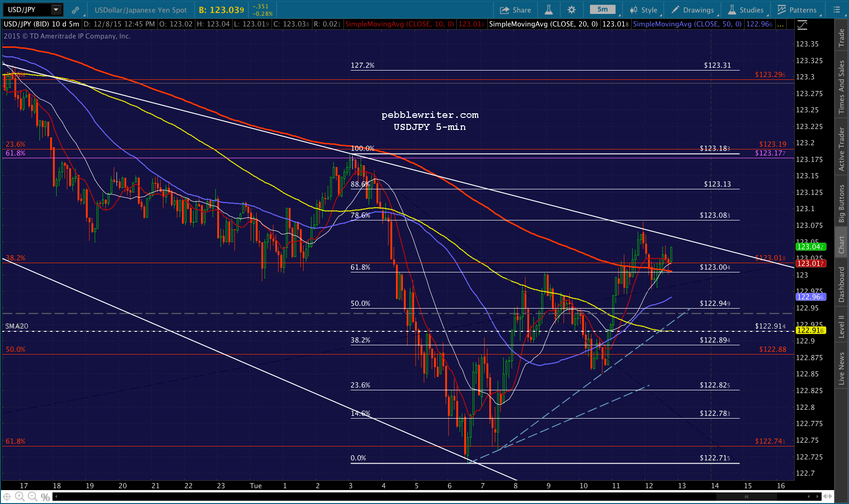This screenshot has height=504, width=849.
Task: Click the $123.13 Fibonacci price label
Action: tap(717, 184)
